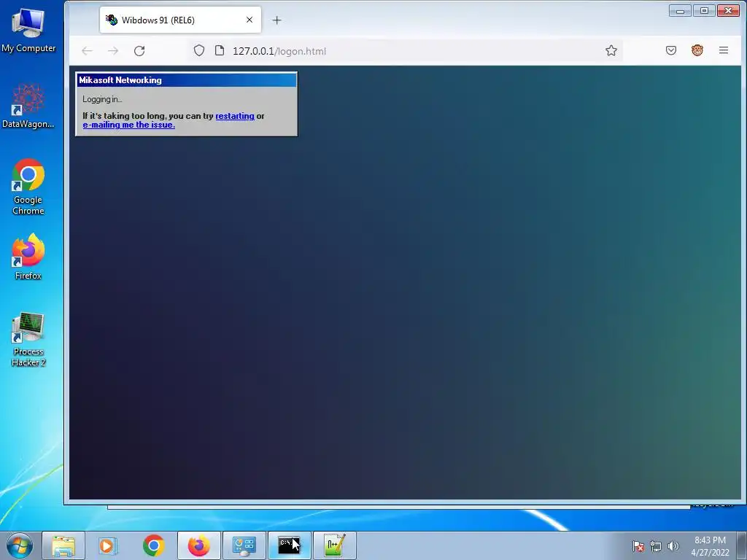747x560 pixels.
Task: Open the clock showing 8:43 PM
Action: (x=710, y=546)
